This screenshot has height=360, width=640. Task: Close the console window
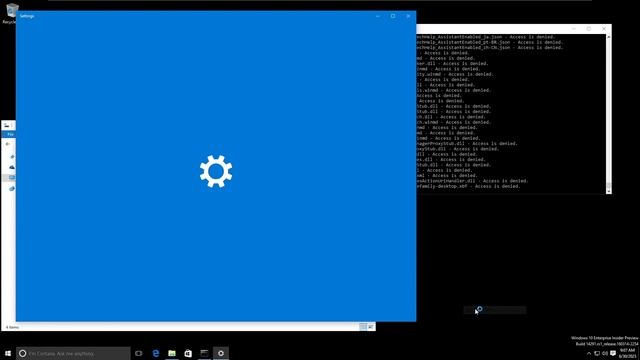604,29
